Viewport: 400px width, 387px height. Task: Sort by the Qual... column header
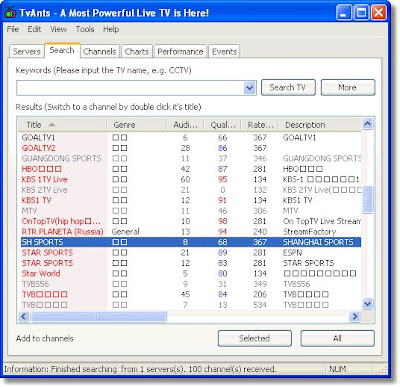tap(223, 125)
